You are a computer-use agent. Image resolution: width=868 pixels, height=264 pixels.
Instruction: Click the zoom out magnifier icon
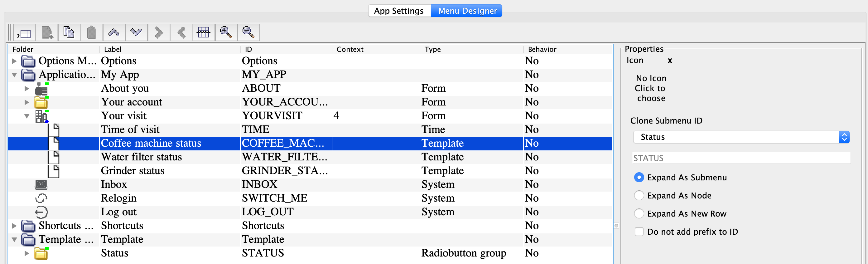tap(248, 33)
